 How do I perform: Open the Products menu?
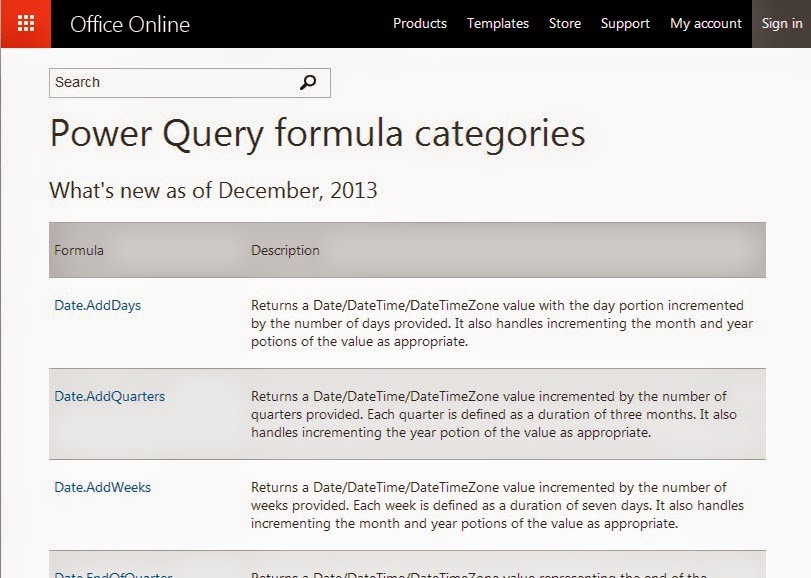419,24
